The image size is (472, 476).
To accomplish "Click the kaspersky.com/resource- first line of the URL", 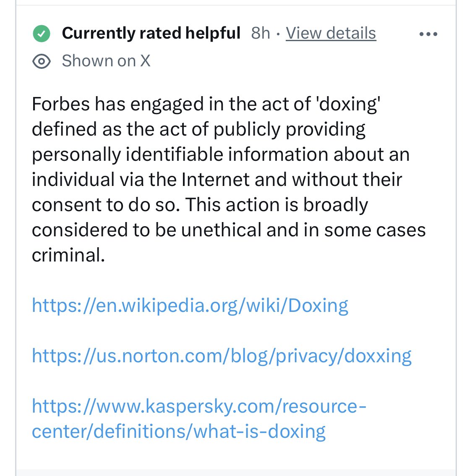I will tap(199, 406).
